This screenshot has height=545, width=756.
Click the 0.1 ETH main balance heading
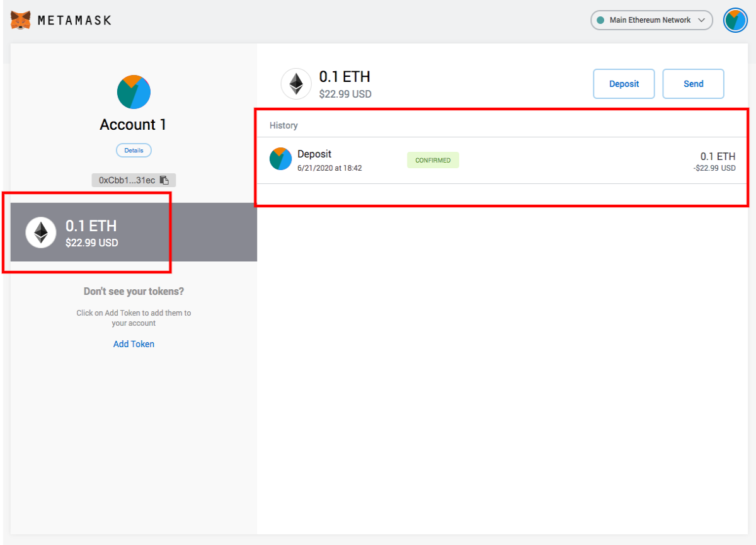(345, 77)
